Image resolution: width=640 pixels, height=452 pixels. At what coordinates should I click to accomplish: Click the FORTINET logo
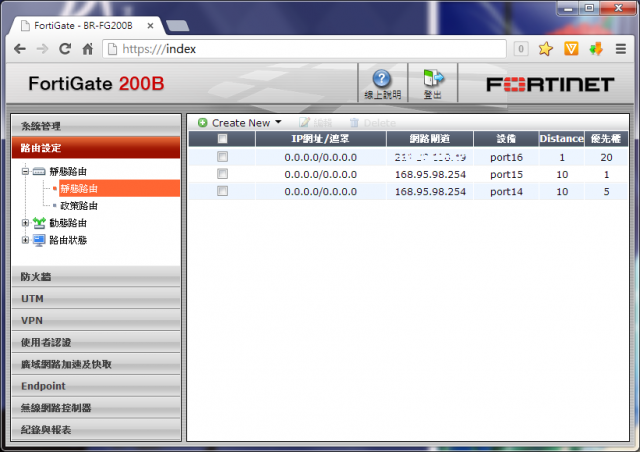click(x=550, y=85)
